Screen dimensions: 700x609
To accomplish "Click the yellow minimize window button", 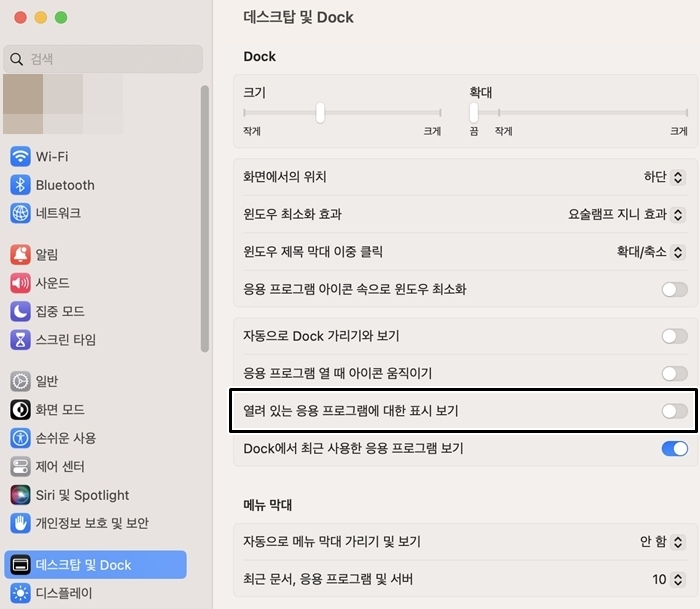I will point(41,17).
